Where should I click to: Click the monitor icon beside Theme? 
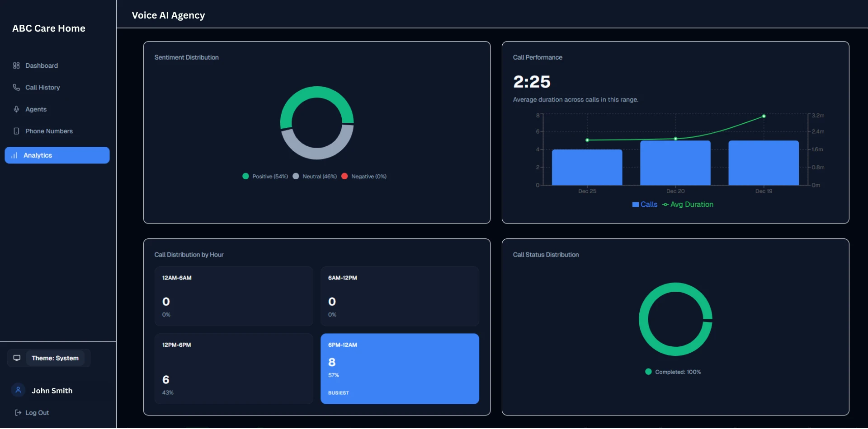click(x=17, y=358)
